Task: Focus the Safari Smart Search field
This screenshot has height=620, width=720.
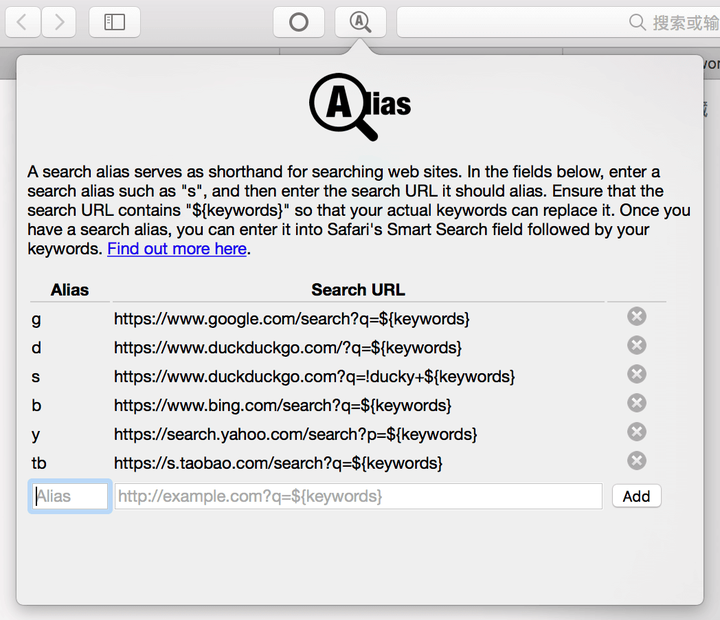Action: pyautogui.click(x=558, y=22)
